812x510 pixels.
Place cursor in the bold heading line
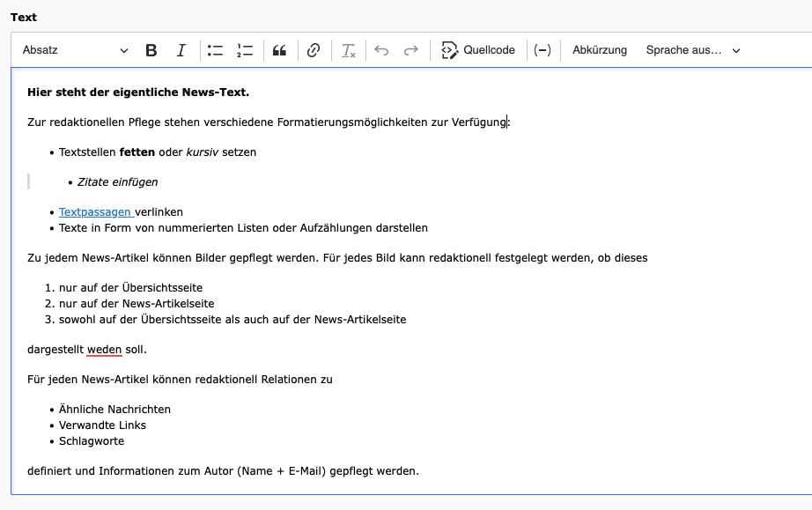(138, 92)
